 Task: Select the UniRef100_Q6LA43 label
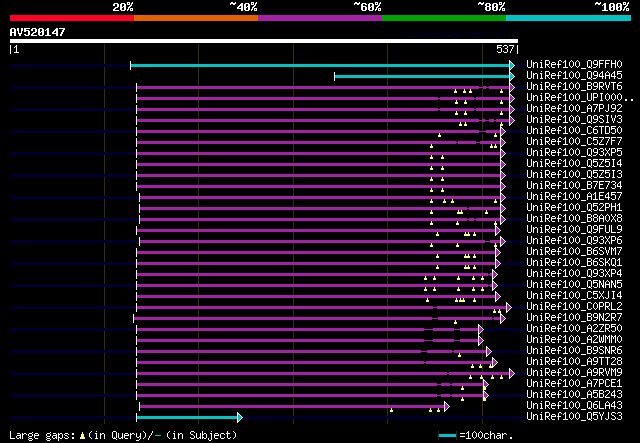pos(574,406)
